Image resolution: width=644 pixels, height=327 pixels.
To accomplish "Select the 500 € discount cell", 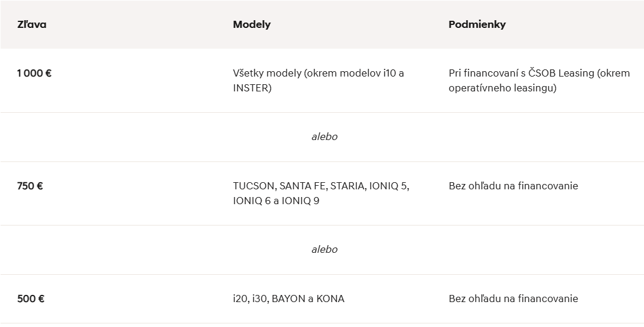I will 31,299.
